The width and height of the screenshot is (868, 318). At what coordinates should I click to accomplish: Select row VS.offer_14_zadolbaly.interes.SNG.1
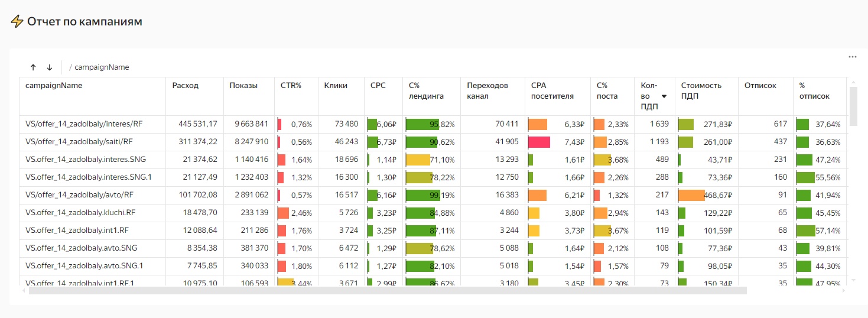tap(433, 177)
